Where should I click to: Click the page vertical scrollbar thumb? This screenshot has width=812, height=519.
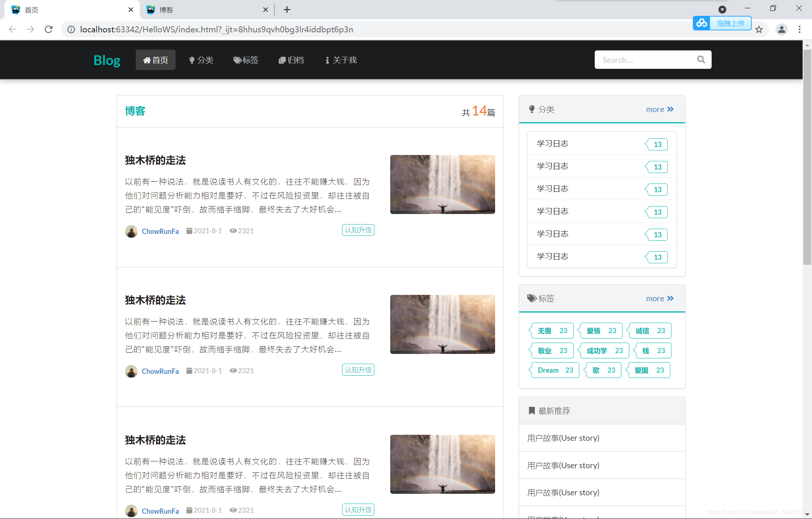[x=807, y=157]
